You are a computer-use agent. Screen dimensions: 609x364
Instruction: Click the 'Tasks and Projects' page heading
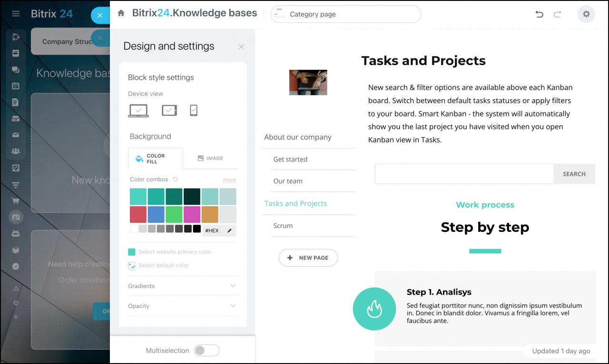click(x=423, y=61)
